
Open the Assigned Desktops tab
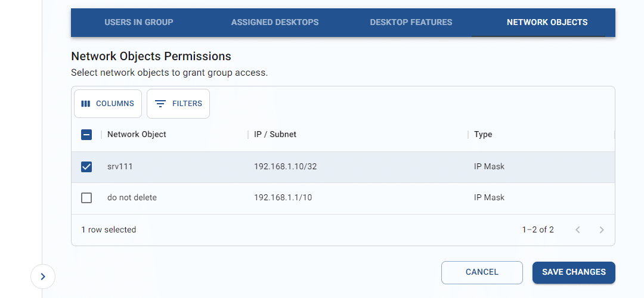pyautogui.click(x=275, y=22)
